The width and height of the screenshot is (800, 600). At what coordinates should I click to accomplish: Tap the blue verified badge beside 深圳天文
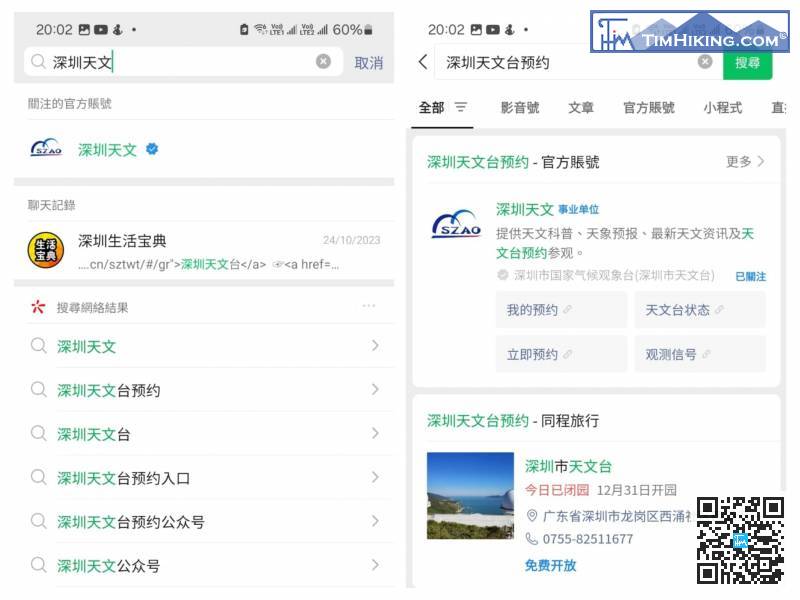(x=152, y=149)
